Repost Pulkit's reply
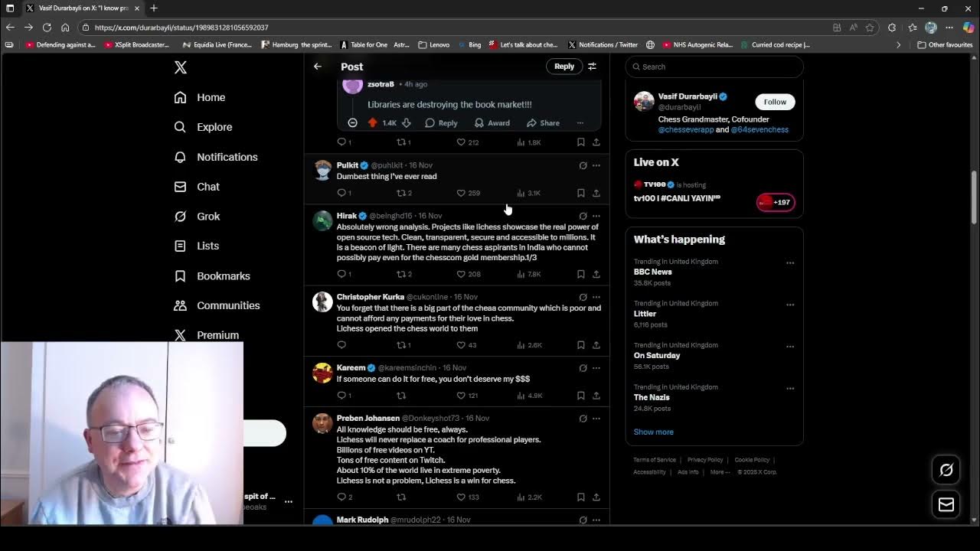980x551 pixels. [x=404, y=193]
